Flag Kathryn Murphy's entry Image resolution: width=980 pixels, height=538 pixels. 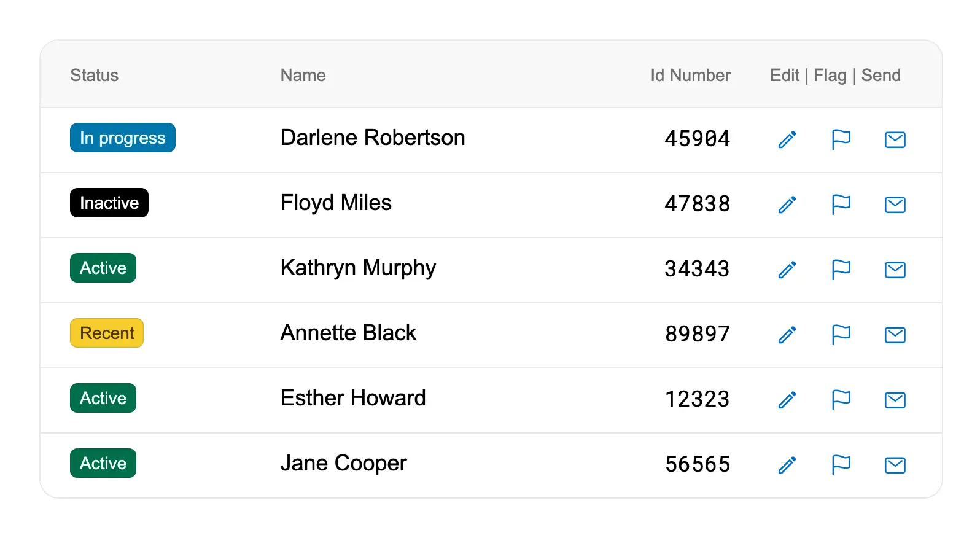[x=841, y=270]
